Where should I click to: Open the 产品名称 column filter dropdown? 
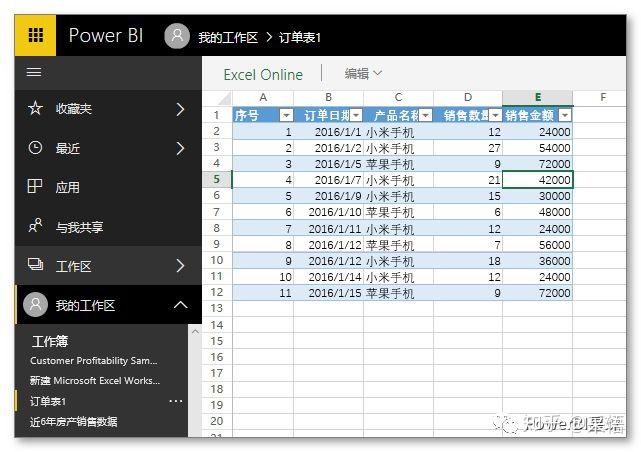pyautogui.click(x=426, y=116)
